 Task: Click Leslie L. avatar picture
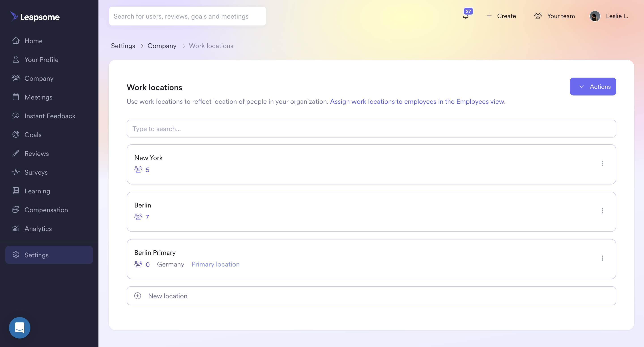[x=595, y=16]
